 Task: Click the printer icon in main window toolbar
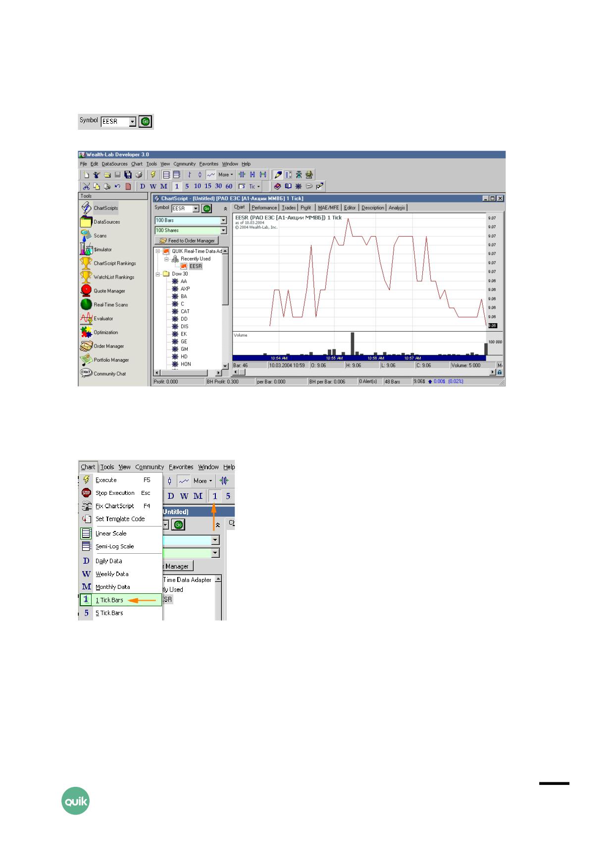pyautogui.click(x=139, y=175)
